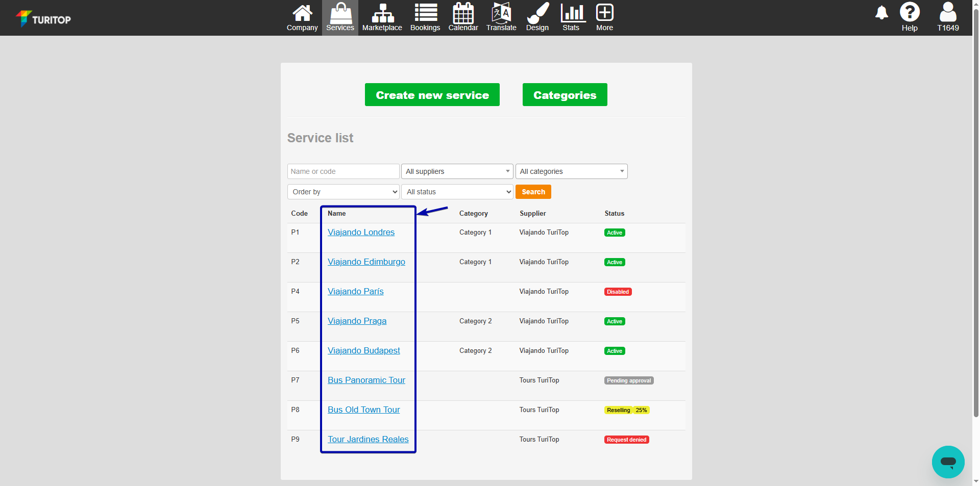Open the chat support bubble
This screenshot has height=486, width=980.
point(948,462)
